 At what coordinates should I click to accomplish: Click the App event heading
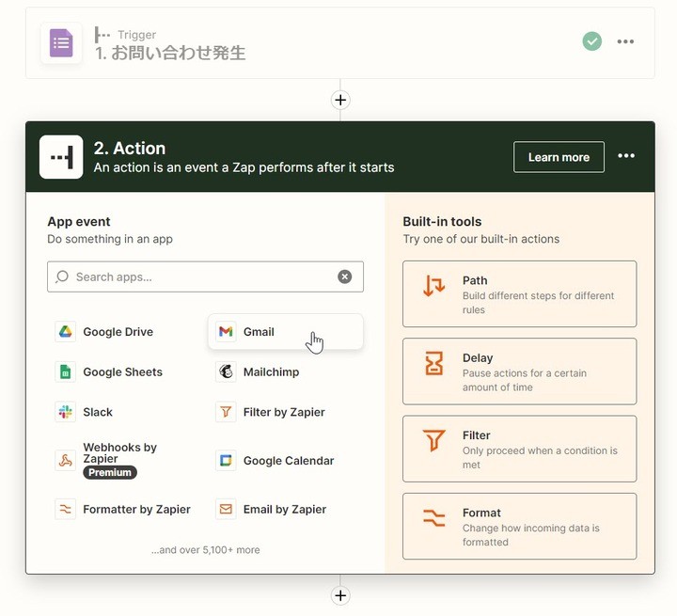pyautogui.click(x=79, y=222)
